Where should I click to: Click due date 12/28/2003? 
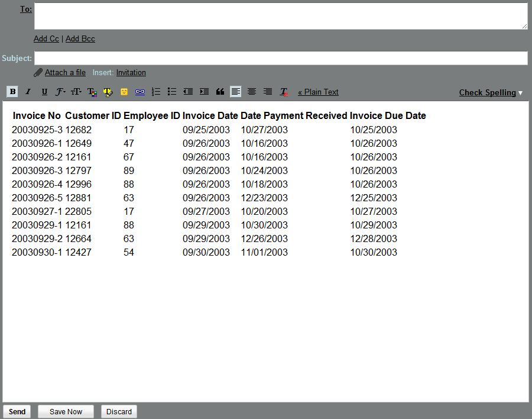point(374,238)
